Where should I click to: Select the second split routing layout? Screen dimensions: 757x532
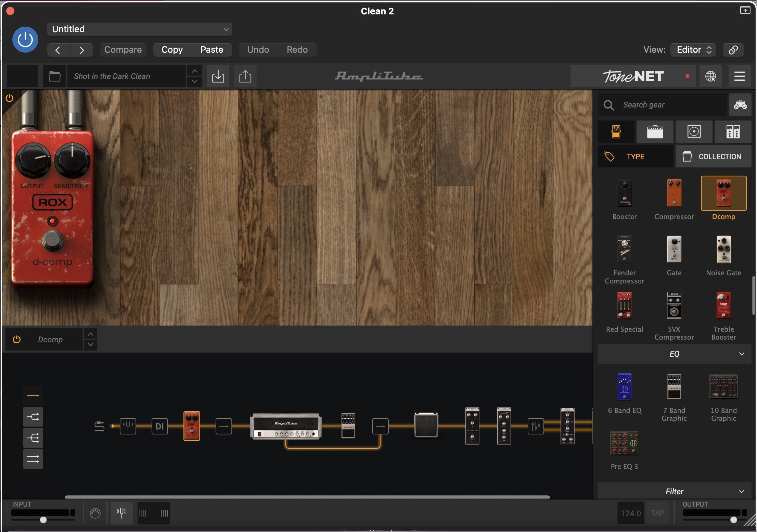coord(33,417)
